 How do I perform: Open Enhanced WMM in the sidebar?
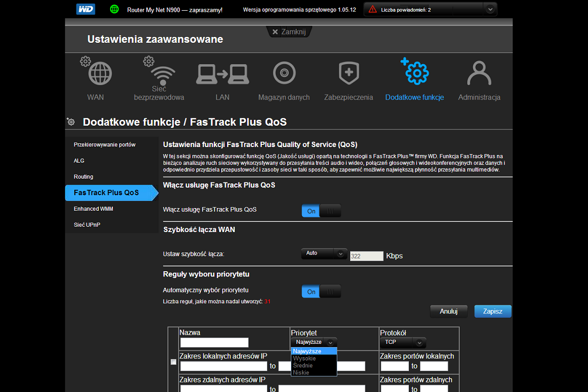pos(94,209)
